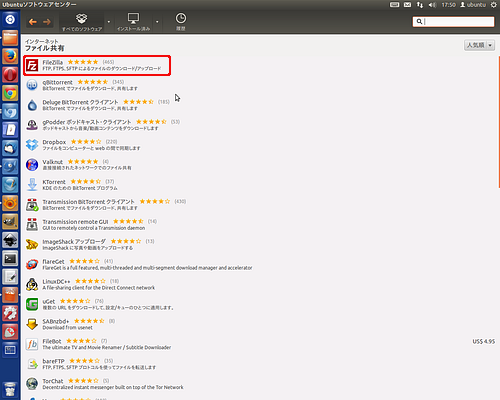Click the US$ 4.95 price for FileBot
The height and width of the screenshot is (400, 500).
pos(483,341)
